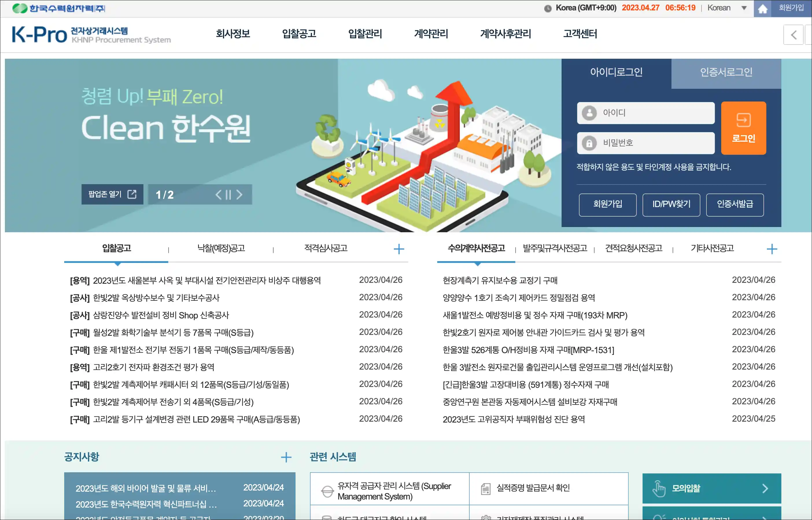The height and width of the screenshot is (520, 812).
Task: Open the 계약관리 menu
Action: [431, 34]
